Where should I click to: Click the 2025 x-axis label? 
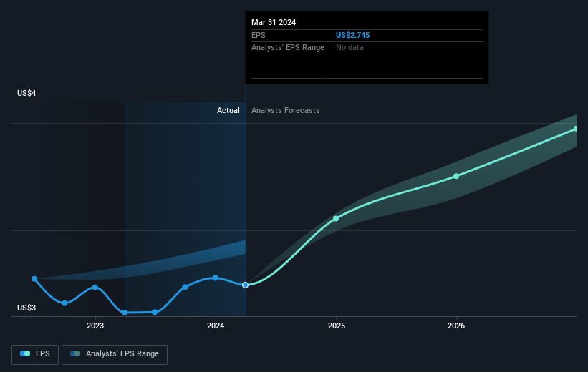(337, 326)
